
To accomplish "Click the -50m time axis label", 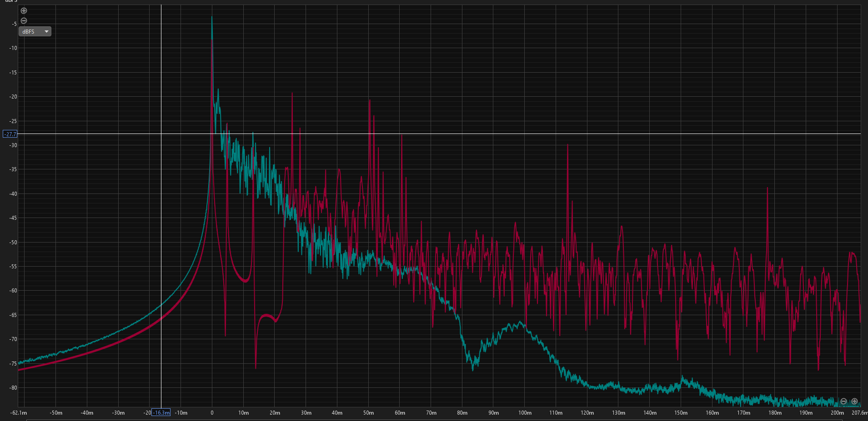I will [x=56, y=413].
